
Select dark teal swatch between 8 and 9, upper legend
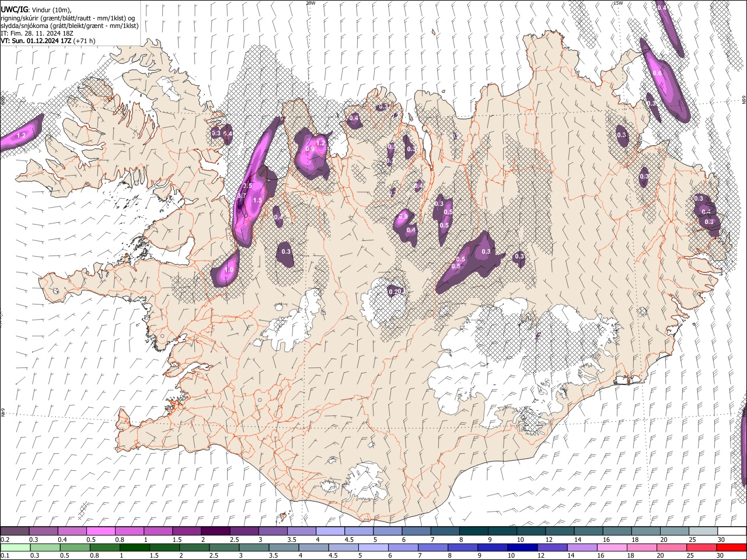(473, 531)
